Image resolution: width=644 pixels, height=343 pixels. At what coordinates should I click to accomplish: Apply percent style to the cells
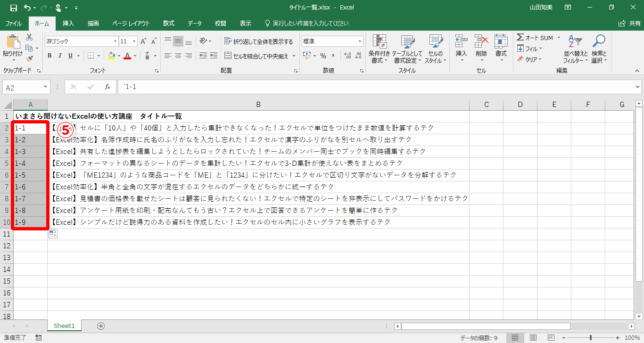pos(323,56)
